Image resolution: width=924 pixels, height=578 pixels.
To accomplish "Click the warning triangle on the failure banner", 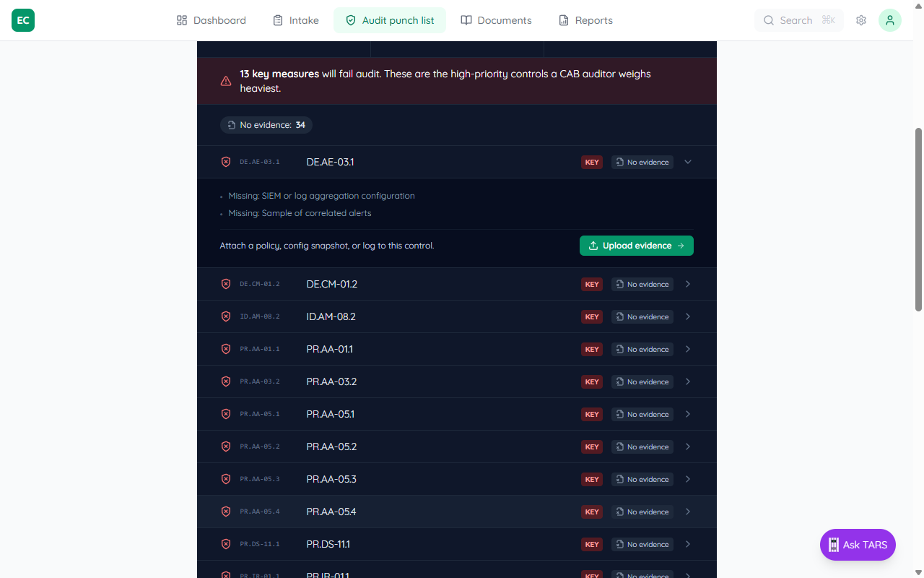I will (x=226, y=81).
